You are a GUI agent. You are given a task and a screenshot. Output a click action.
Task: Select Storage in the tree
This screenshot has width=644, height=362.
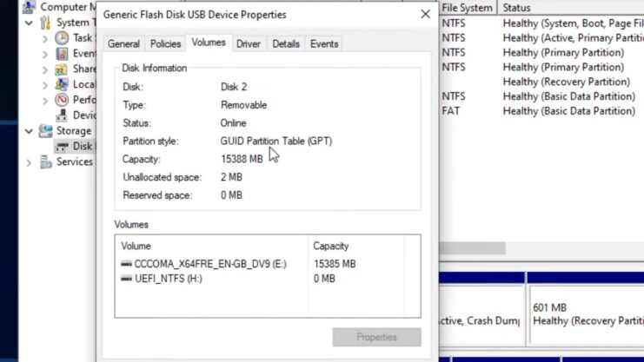[74, 131]
